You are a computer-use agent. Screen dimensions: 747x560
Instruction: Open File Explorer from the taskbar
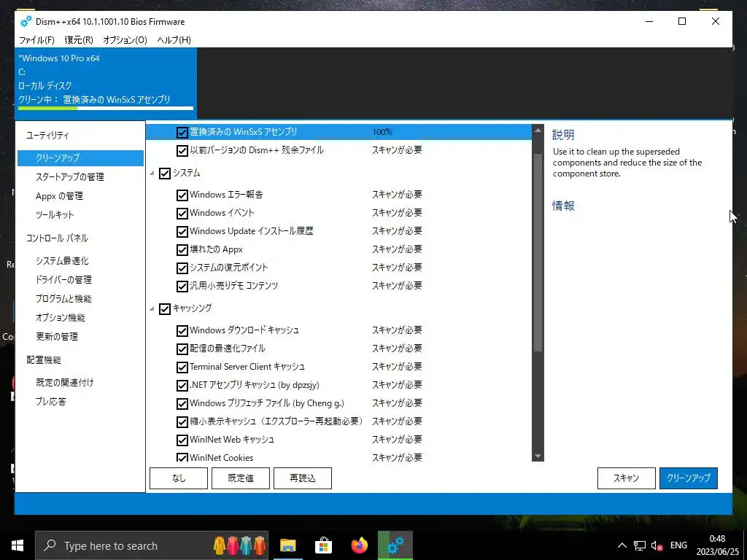tap(287, 545)
